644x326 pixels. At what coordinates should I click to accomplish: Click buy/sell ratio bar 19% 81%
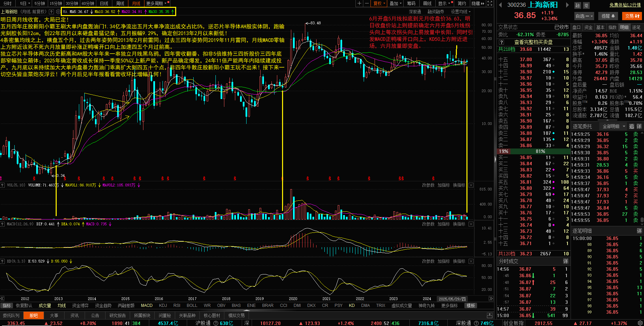click(x=533, y=151)
